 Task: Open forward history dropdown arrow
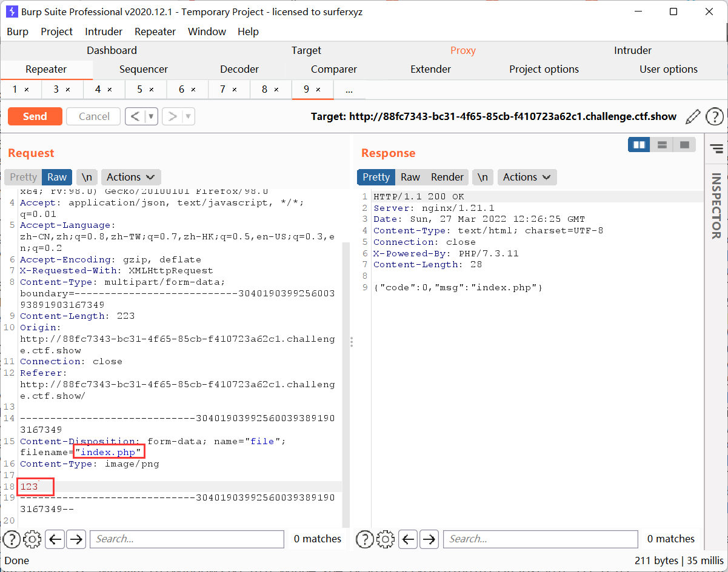189,116
